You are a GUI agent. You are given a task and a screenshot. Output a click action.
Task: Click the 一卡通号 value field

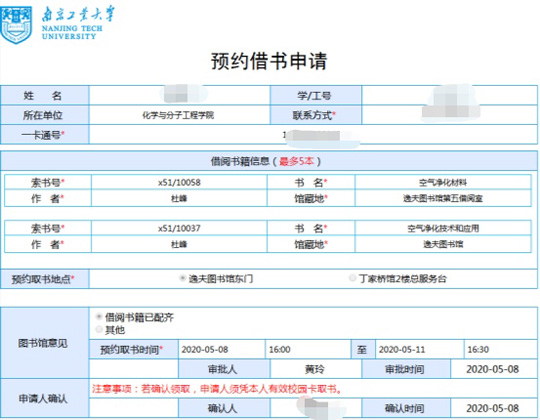(x=313, y=135)
